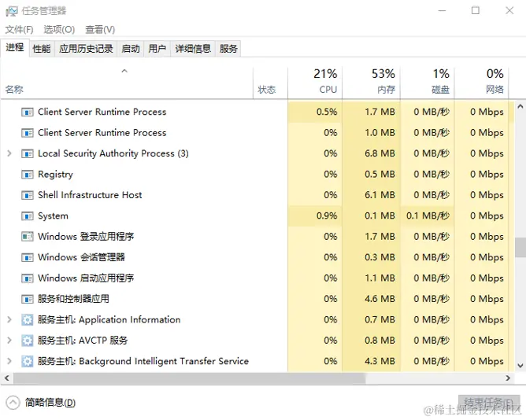Click the Windows 会话管理器 icon
This screenshot has height=420, width=526.
pos(28,258)
